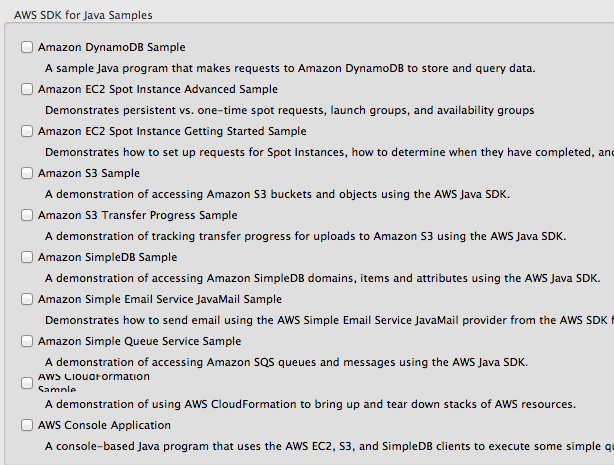Click the Amazon S3 Sample label text
This screenshot has width=614, height=465.
coord(89,173)
